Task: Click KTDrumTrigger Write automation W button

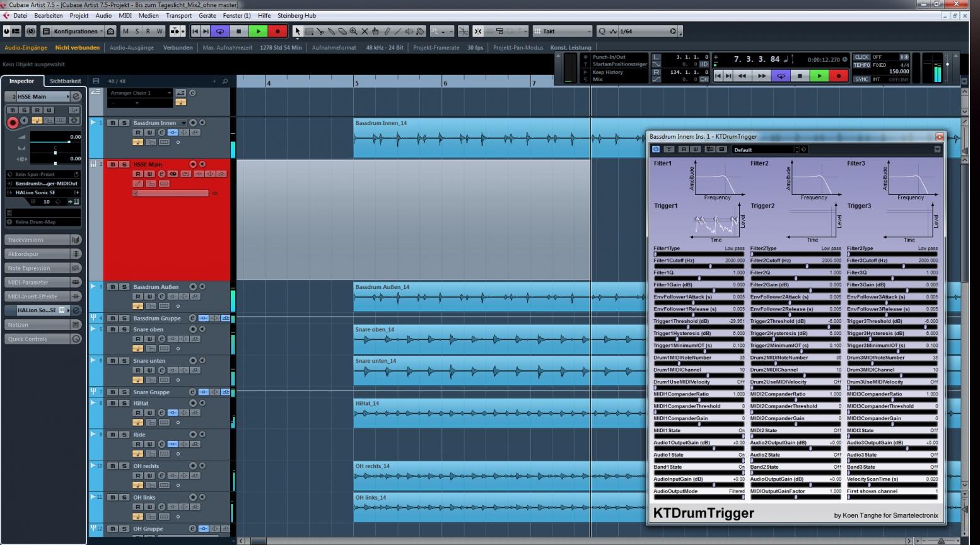Action: point(695,149)
